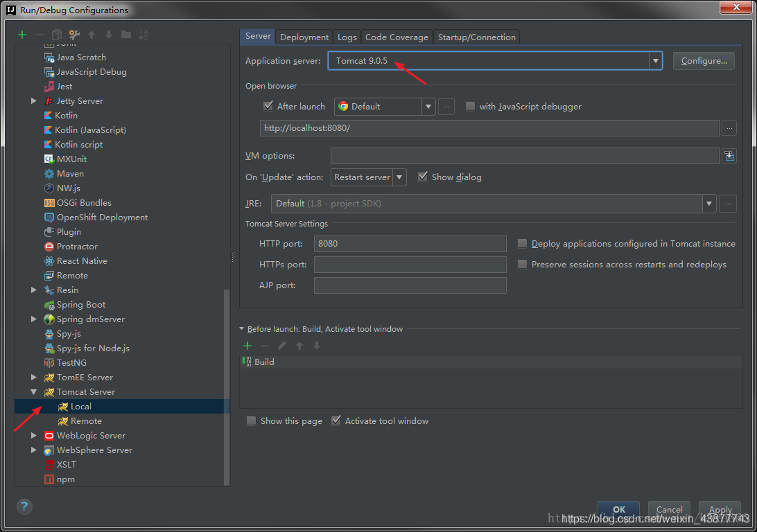Viewport: 757px width, 532px height.
Task: Open the ellipsis button beside the URL field
Action: 729,128
